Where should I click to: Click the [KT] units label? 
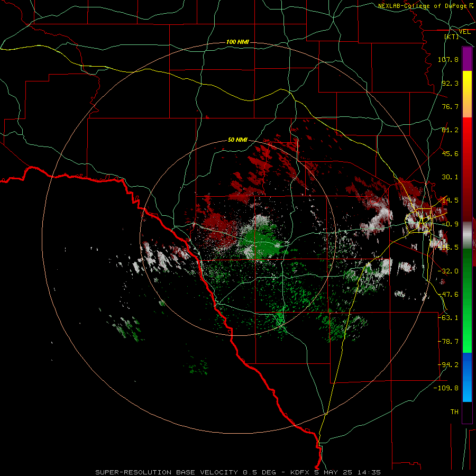tap(452, 36)
